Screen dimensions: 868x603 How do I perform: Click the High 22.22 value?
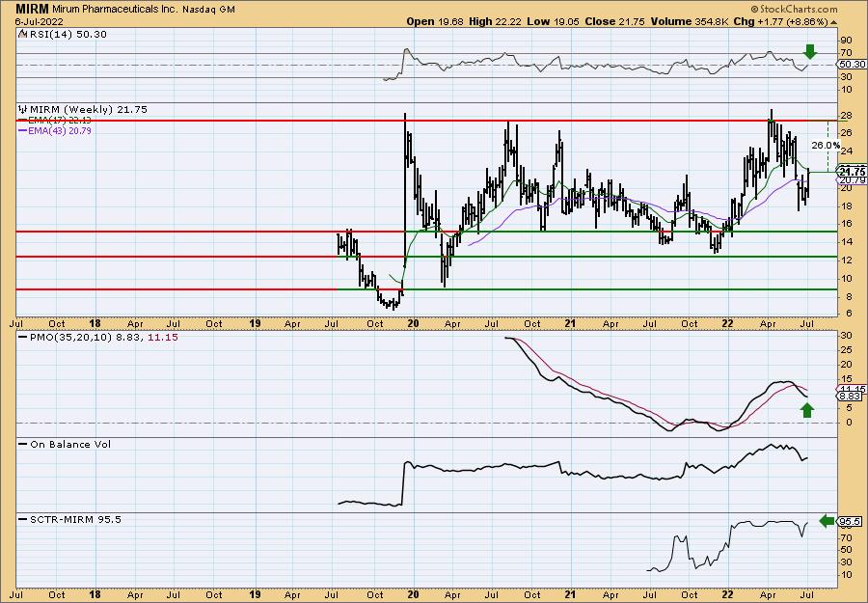pos(494,21)
